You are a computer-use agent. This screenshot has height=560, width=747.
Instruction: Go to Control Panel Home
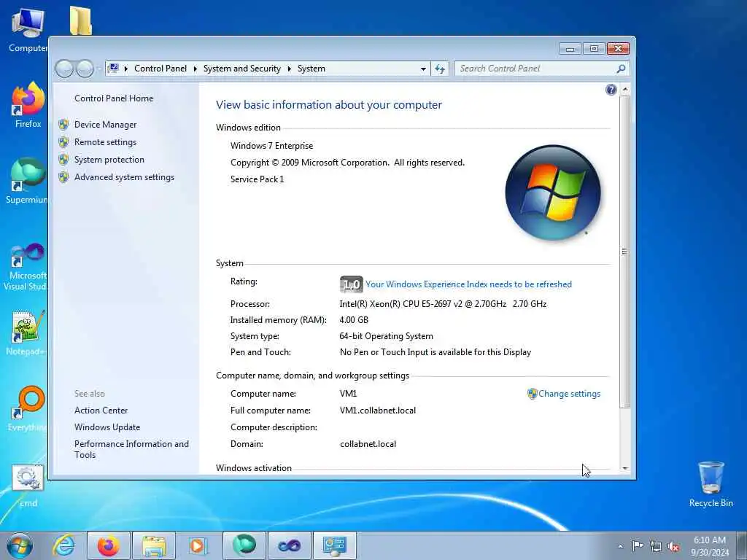[x=114, y=98]
